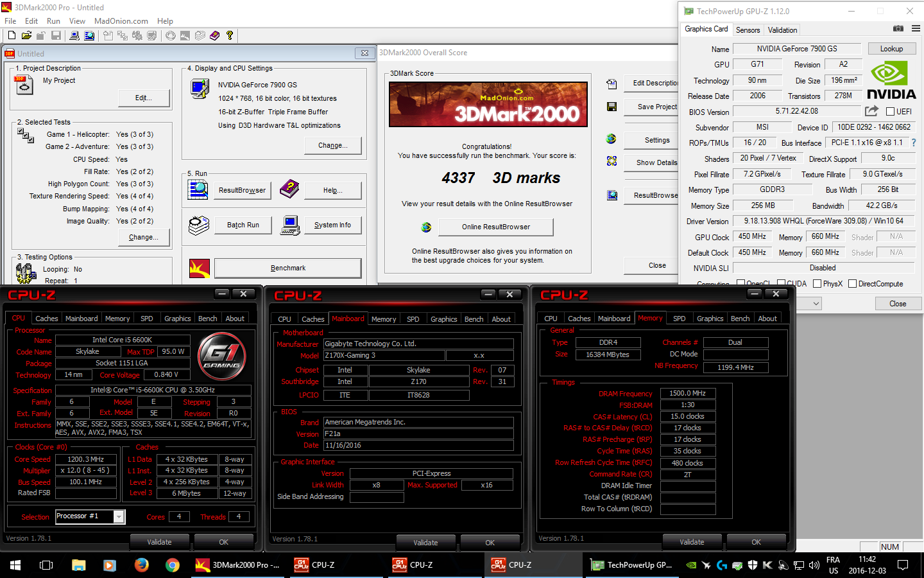Click the Save Project button
Screen dimensions: 924x578
click(x=651, y=107)
